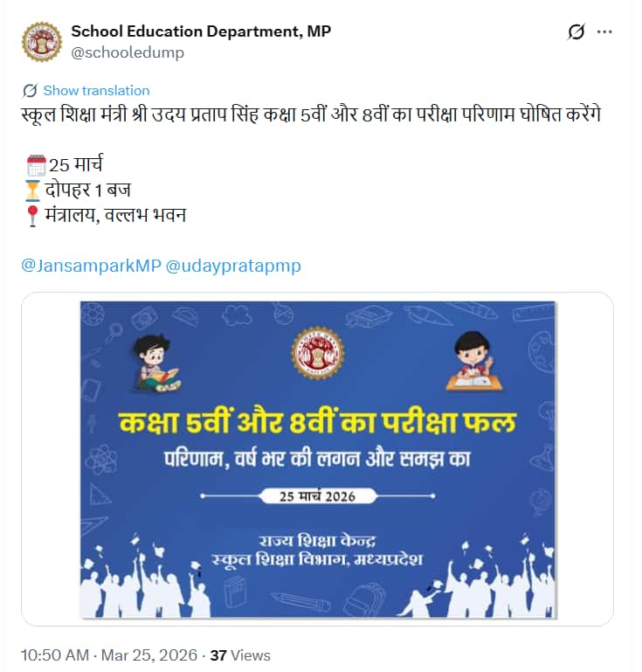The height and width of the screenshot is (672, 642).
Task: Open the exam result poster image
Action: pos(317,460)
